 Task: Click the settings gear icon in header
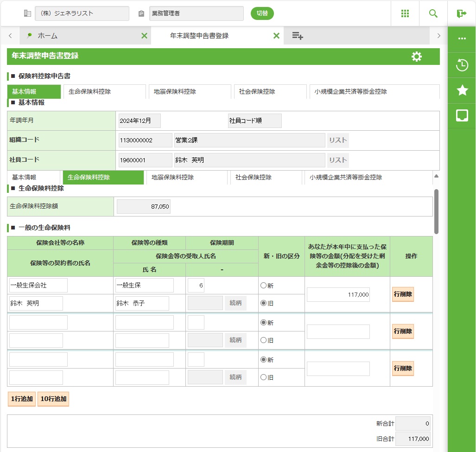(x=417, y=57)
